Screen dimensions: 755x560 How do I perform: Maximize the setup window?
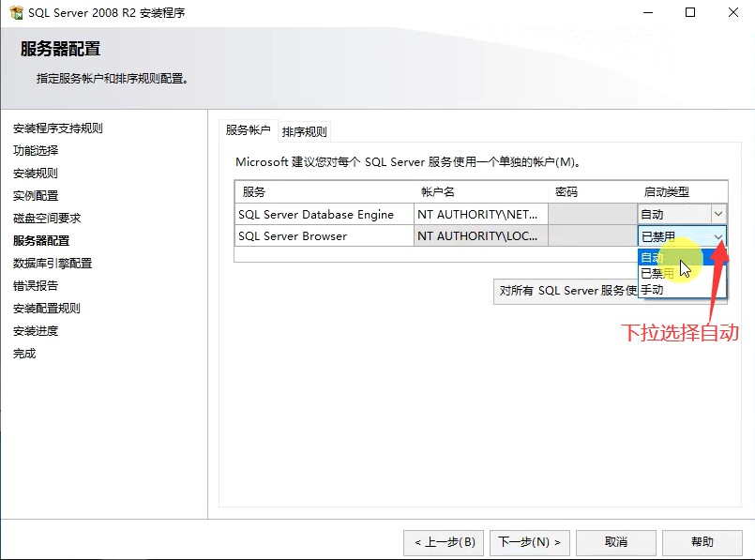click(x=690, y=12)
